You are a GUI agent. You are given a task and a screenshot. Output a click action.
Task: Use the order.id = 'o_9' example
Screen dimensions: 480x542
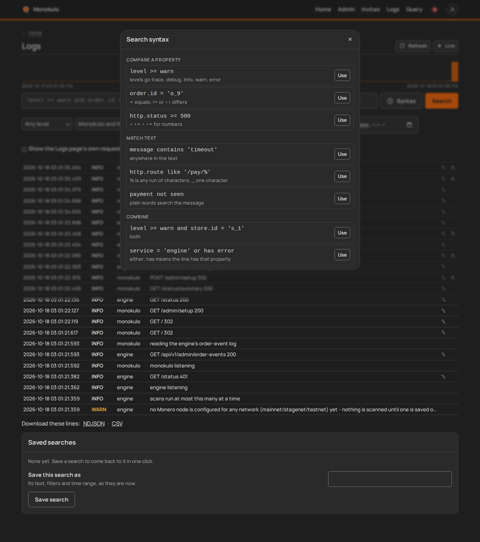(342, 98)
